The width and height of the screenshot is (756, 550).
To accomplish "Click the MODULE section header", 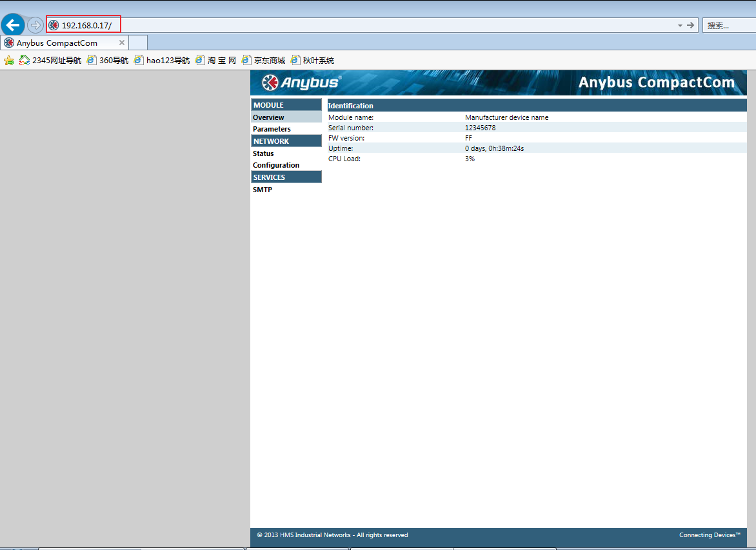I will (x=286, y=104).
